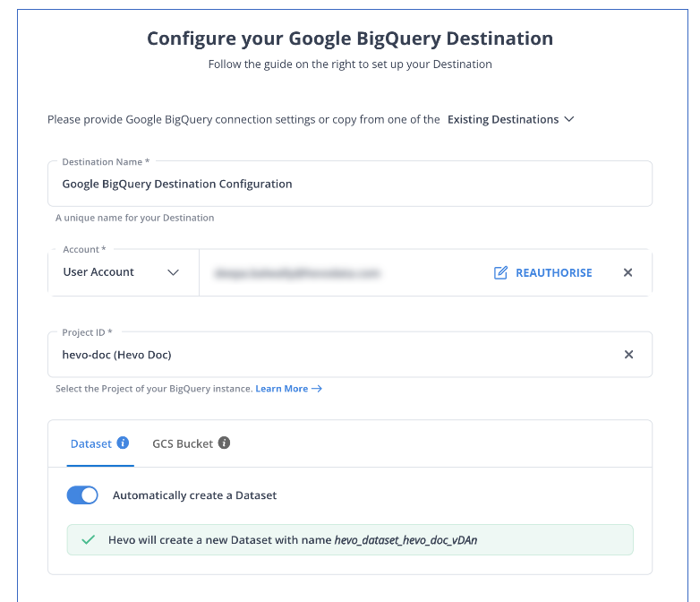The width and height of the screenshot is (700, 602).
Task: Click the text A unique name for your Destination
Action: click(135, 218)
